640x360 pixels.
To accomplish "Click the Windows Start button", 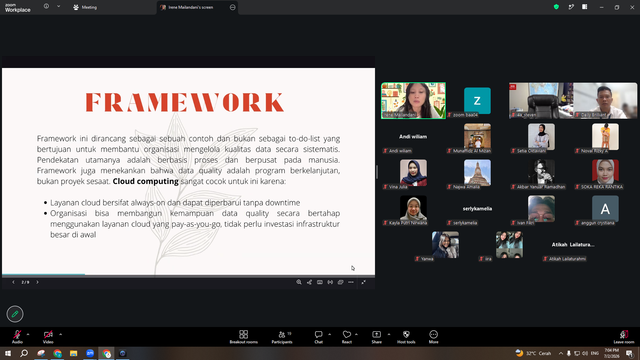I will 8,353.
